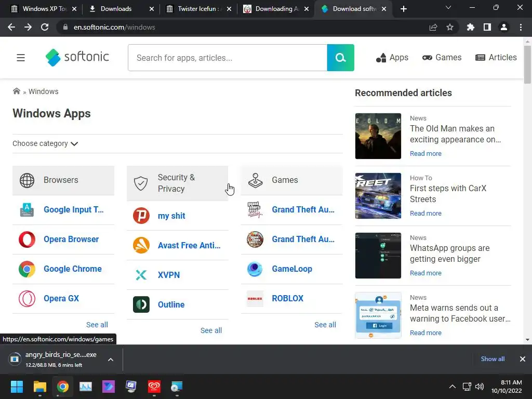Open the CarX Streets article thumbnail
The height and width of the screenshot is (399, 532).
(x=378, y=196)
